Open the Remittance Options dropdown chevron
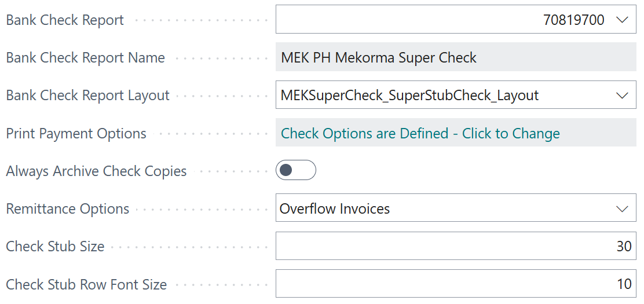Screen dimensions: 644x304 [x=622, y=208]
